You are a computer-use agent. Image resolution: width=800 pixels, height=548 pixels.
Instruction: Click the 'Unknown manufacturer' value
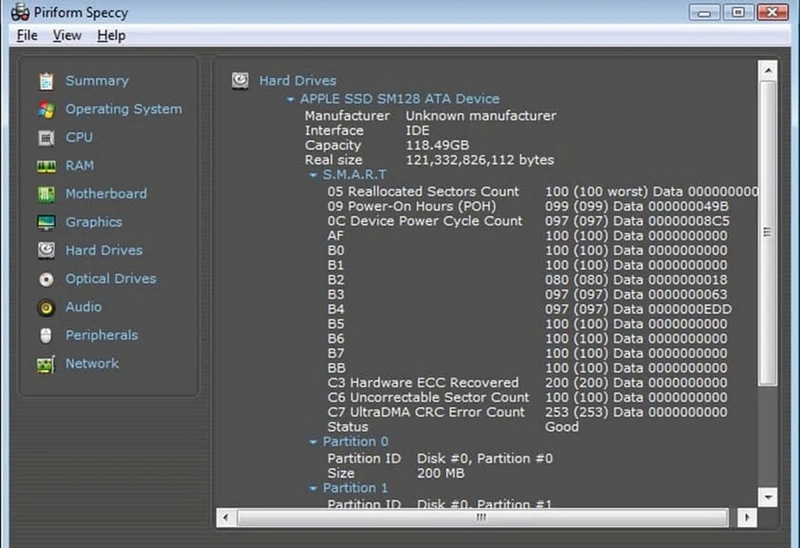pyautogui.click(x=481, y=116)
